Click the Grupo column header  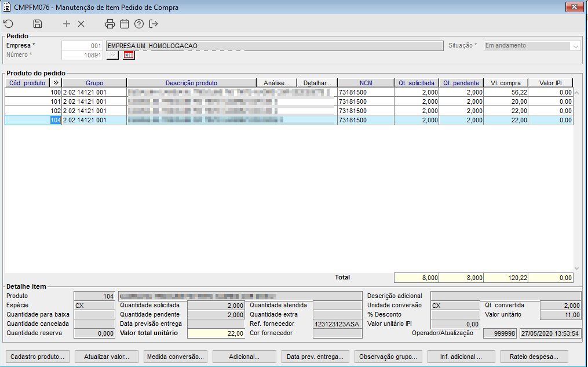pos(94,82)
